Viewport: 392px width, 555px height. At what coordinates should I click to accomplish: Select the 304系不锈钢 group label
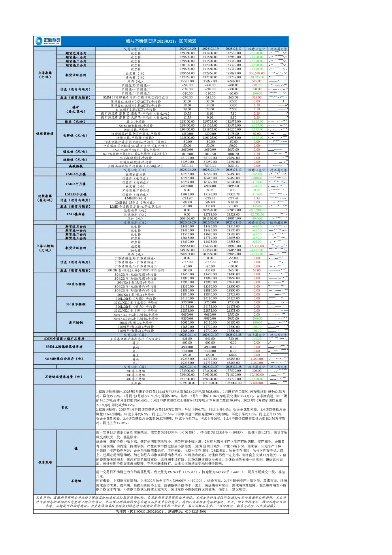click(75, 284)
